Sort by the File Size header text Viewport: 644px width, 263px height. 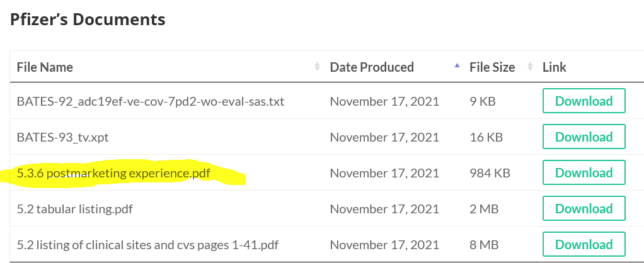(492, 67)
